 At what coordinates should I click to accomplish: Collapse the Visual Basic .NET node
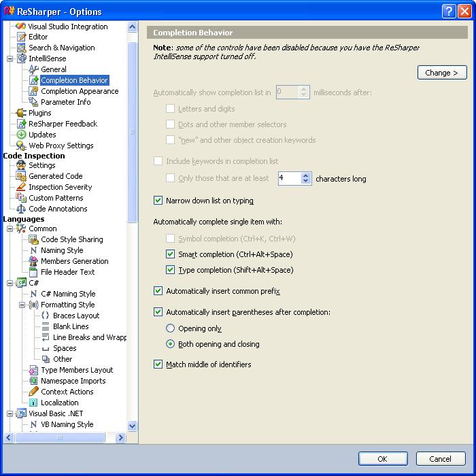coord(10,413)
